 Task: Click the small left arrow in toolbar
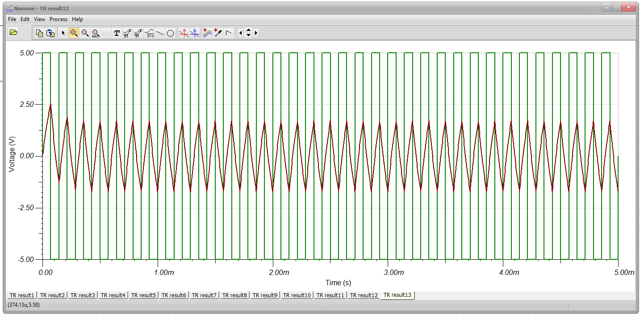(241, 33)
